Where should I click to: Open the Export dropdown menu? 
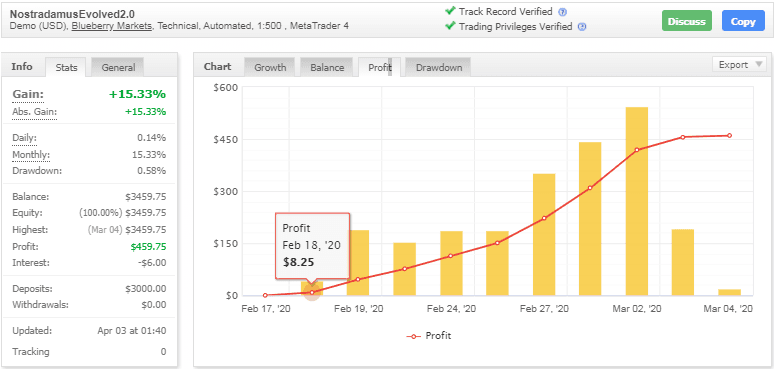tap(739, 65)
